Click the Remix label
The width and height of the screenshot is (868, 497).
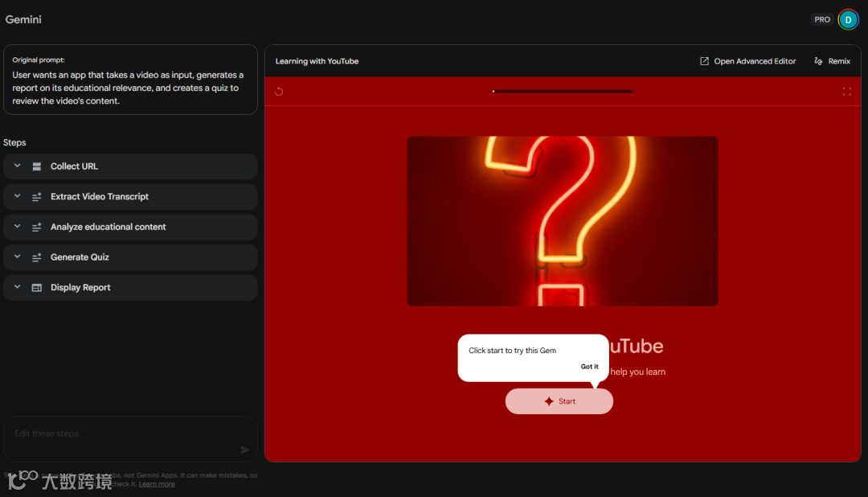coord(839,61)
